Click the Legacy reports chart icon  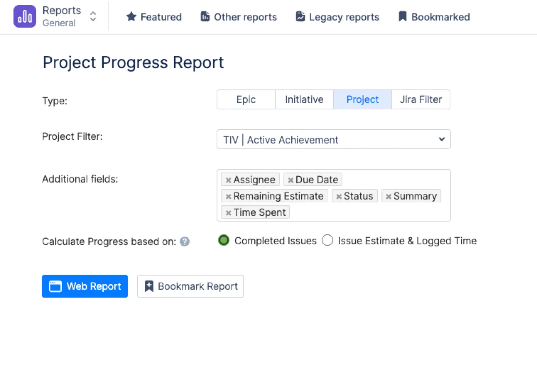(x=300, y=16)
